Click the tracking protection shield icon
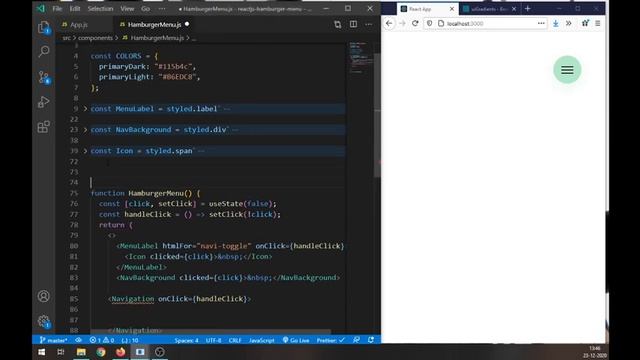The height and width of the screenshot is (360, 640). coord(429,24)
